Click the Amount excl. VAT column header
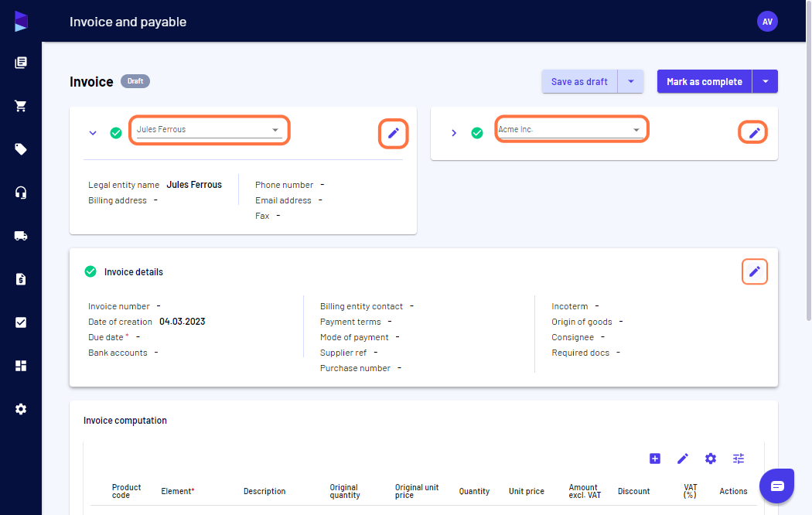812x515 pixels. click(585, 491)
